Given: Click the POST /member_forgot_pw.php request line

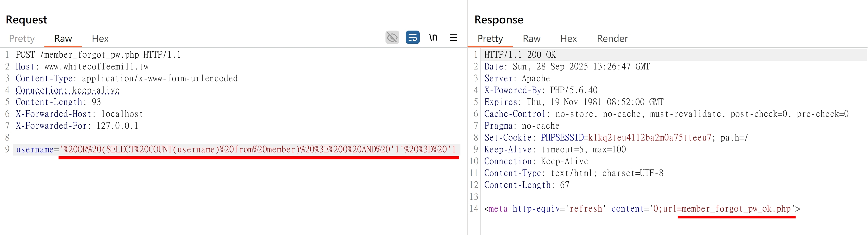Looking at the screenshot, I should (98, 55).
